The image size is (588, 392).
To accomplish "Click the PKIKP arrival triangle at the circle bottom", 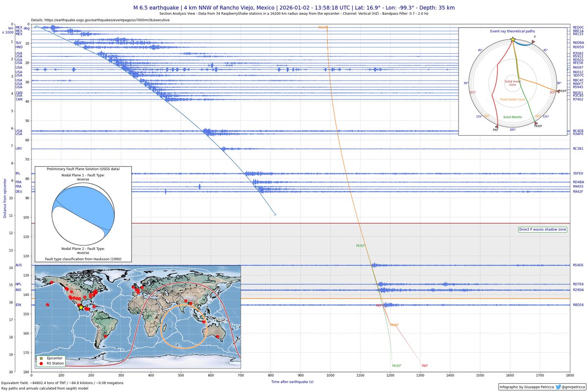I will tap(535, 123).
